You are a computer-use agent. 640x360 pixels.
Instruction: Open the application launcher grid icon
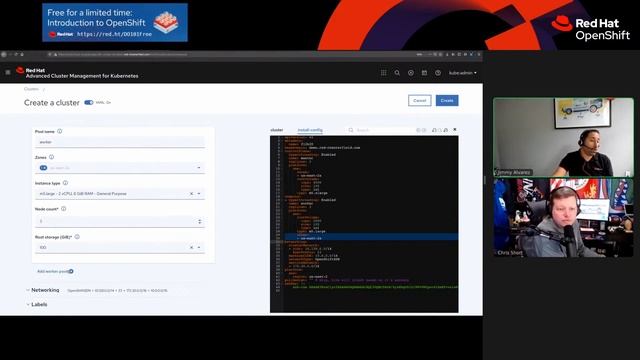point(384,73)
